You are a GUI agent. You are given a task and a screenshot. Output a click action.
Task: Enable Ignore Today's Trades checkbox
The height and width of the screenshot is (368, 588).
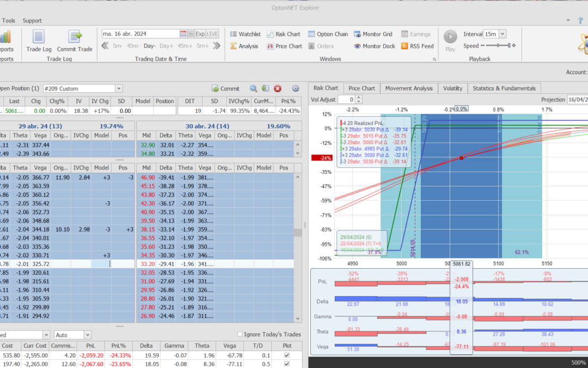[x=240, y=334]
